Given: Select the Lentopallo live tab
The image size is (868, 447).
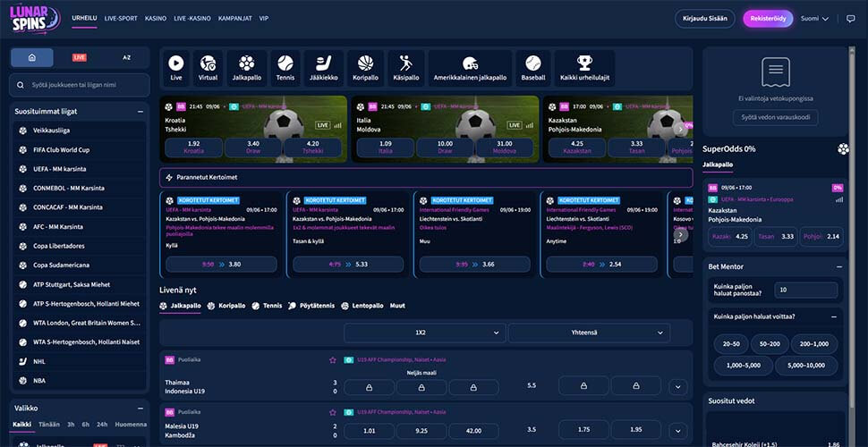Looking at the screenshot, I should click(362, 306).
